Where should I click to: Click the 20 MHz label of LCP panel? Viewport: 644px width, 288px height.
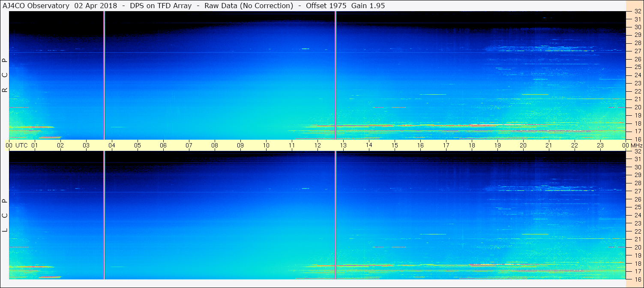[x=637, y=247]
